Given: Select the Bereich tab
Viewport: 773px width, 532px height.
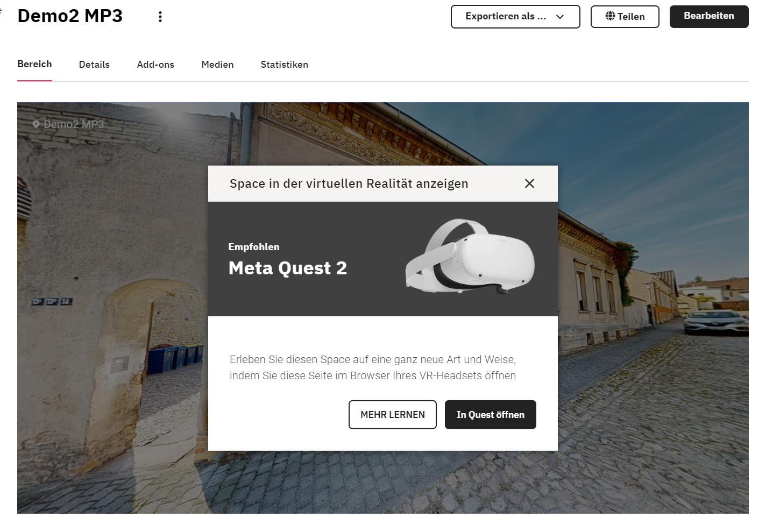Looking at the screenshot, I should (34, 64).
